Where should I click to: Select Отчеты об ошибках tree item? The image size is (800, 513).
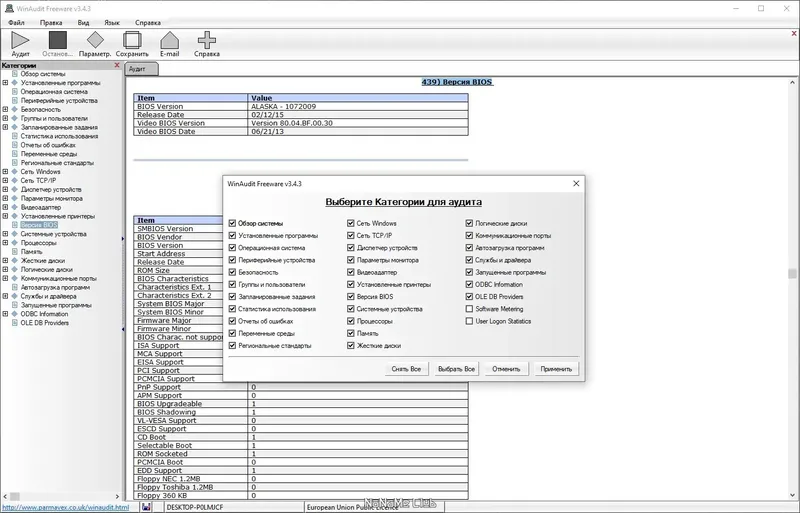[48, 145]
